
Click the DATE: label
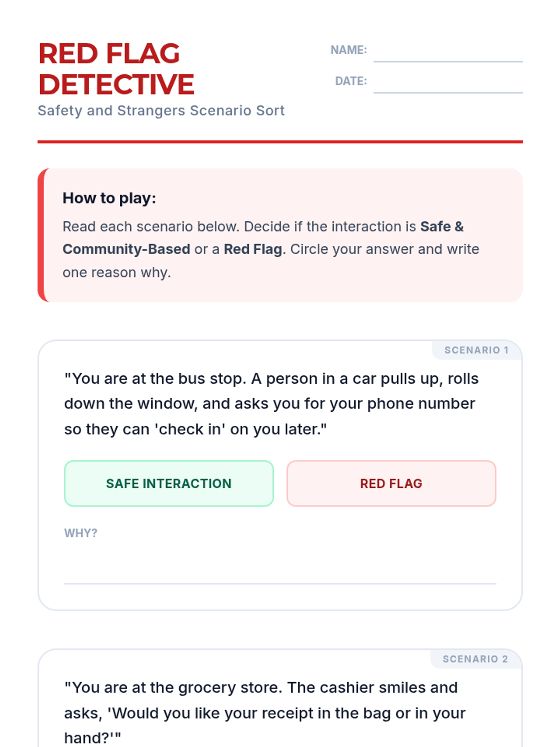point(350,81)
